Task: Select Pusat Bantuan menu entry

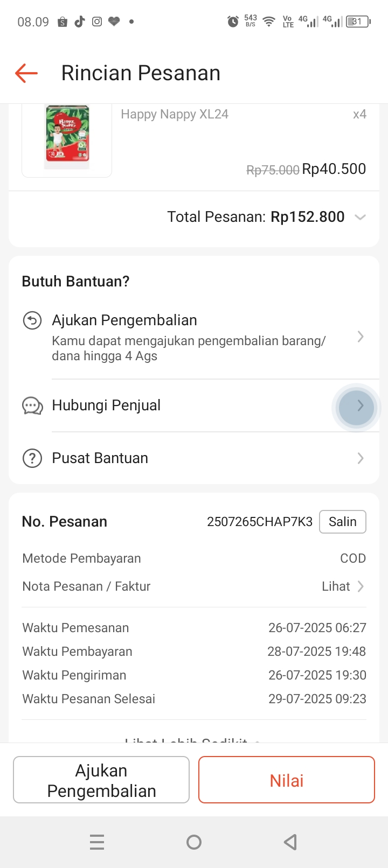Action: pos(100,458)
